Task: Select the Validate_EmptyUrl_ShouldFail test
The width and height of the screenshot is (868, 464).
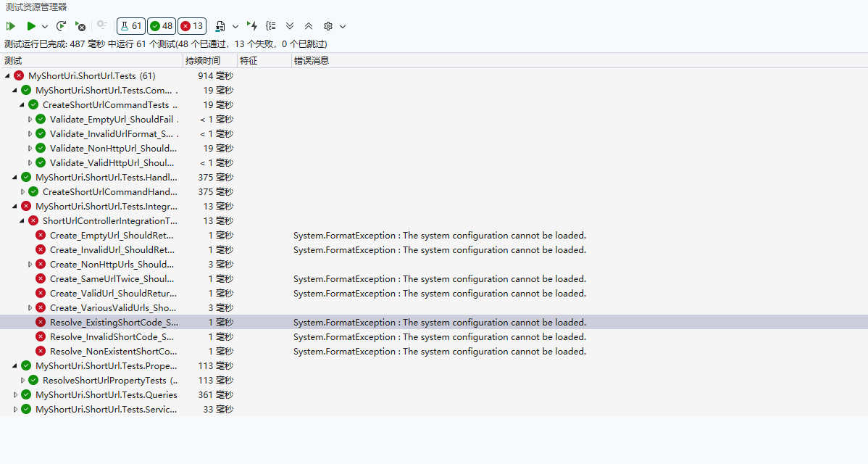Action: tap(112, 120)
